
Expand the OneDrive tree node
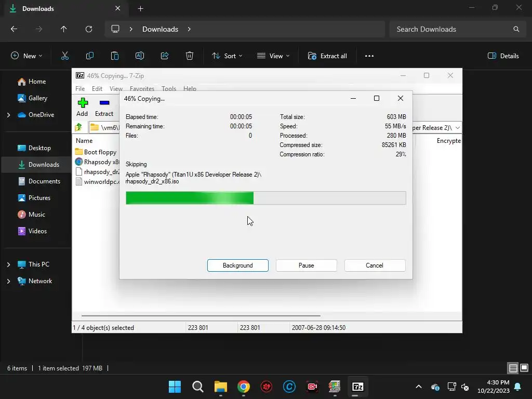point(8,115)
